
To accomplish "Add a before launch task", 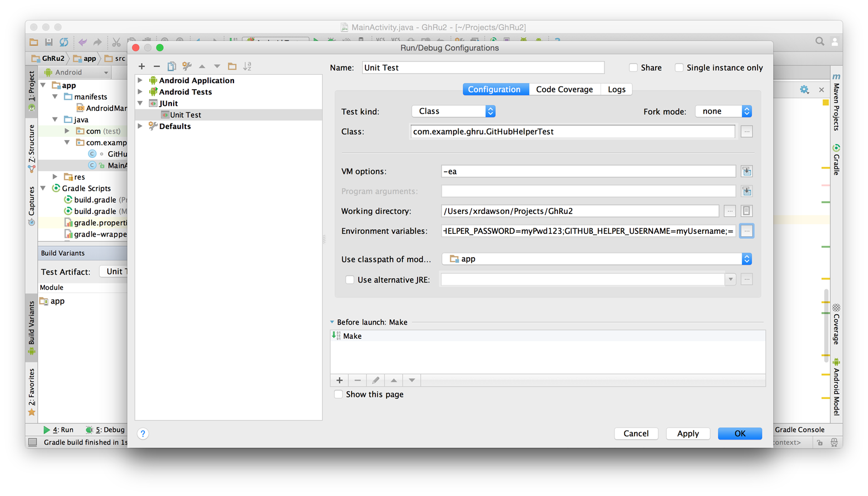I will point(339,380).
